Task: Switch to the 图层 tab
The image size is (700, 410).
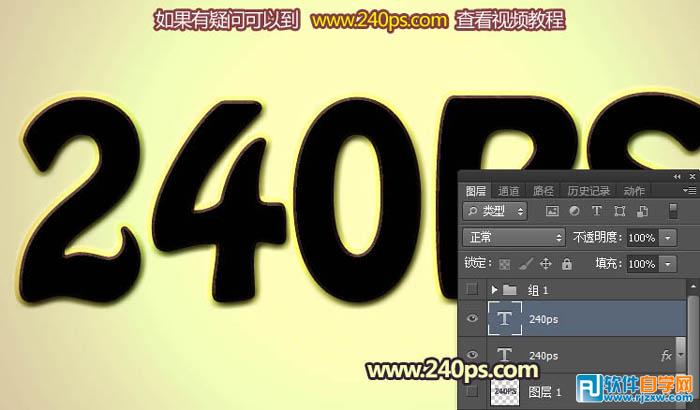Action: click(475, 191)
